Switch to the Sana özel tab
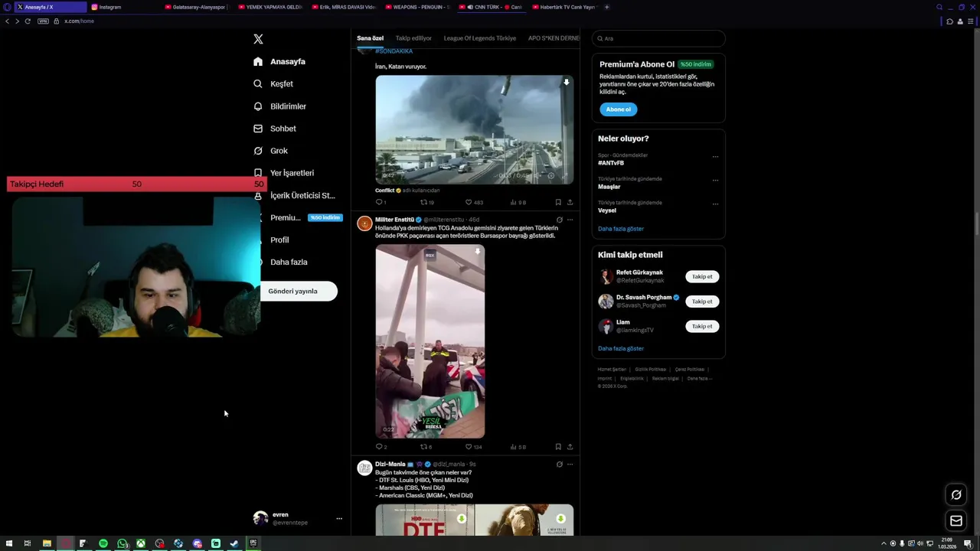This screenshot has height=551, width=980. 370,38
